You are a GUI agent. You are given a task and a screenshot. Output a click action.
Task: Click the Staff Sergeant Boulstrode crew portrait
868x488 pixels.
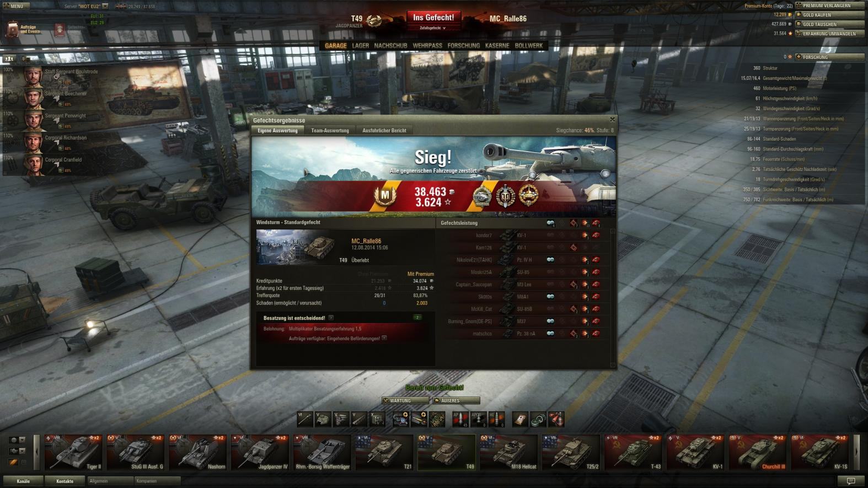point(33,76)
